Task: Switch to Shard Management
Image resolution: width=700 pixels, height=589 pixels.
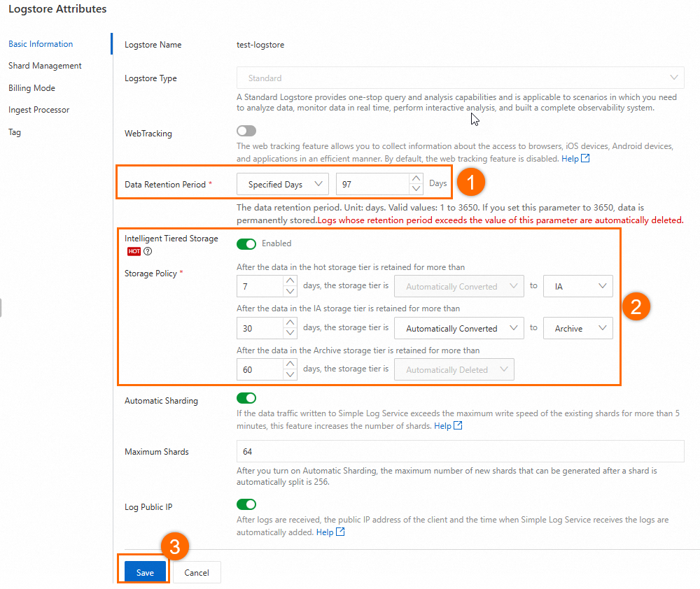Action: click(x=45, y=66)
